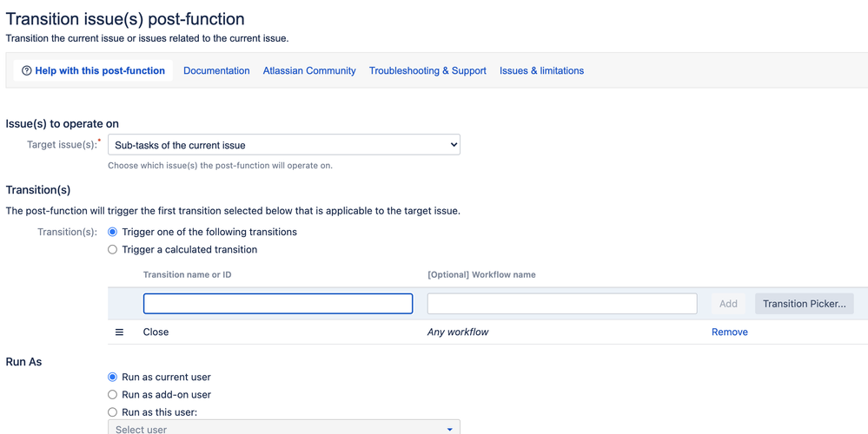Choose 'Run as current user' option
Screen dimensions: 868x434
(113, 378)
